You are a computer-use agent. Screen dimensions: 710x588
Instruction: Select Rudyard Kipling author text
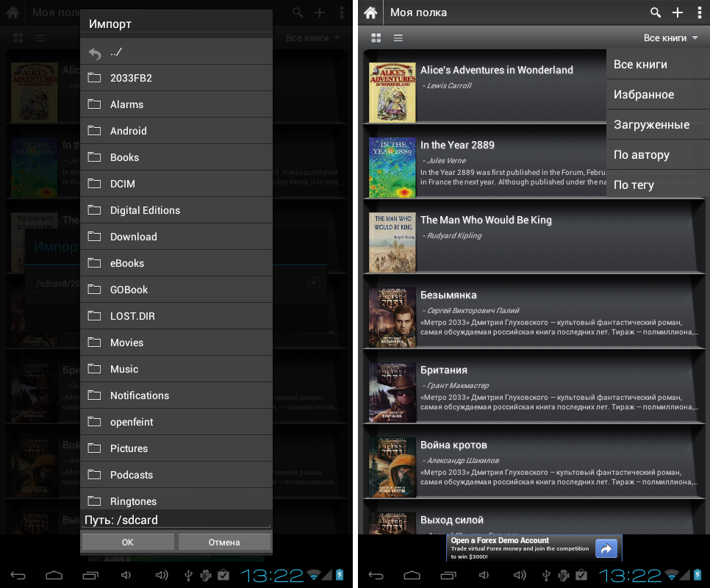pos(454,235)
